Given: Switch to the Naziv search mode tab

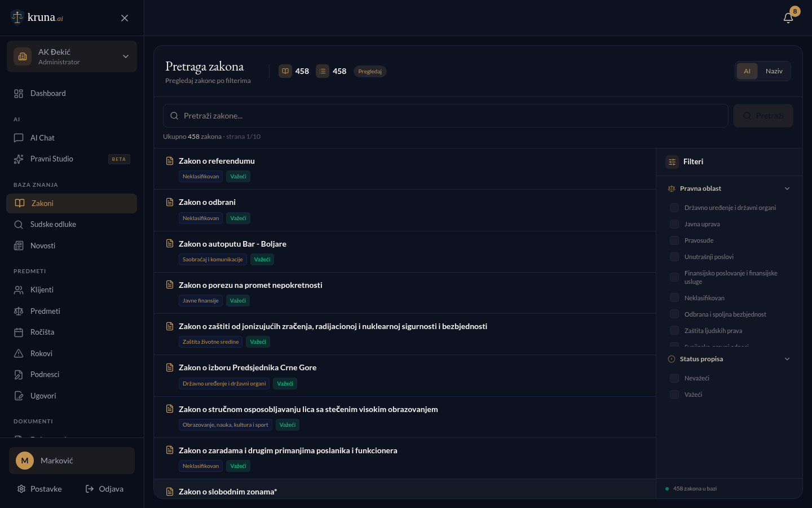Looking at the screenshot, I should 774,71.
